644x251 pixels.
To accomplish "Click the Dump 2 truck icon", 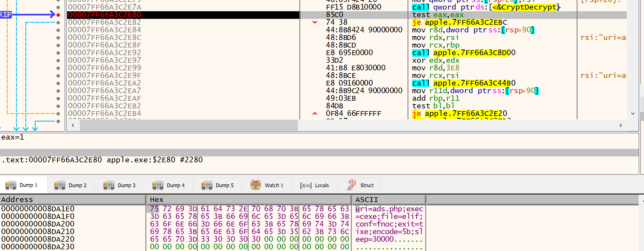I will click(x=60, y=185).
